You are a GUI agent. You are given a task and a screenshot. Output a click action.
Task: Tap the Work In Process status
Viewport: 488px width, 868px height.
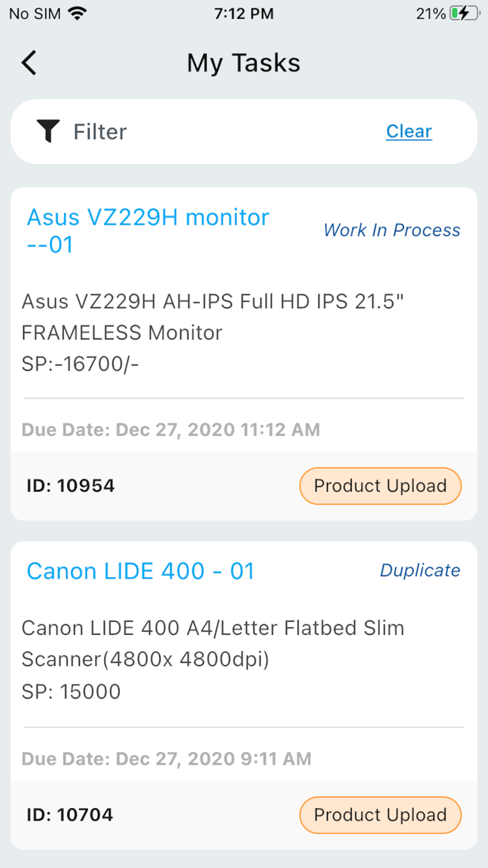pyautogui.click(x=392, y=230)
